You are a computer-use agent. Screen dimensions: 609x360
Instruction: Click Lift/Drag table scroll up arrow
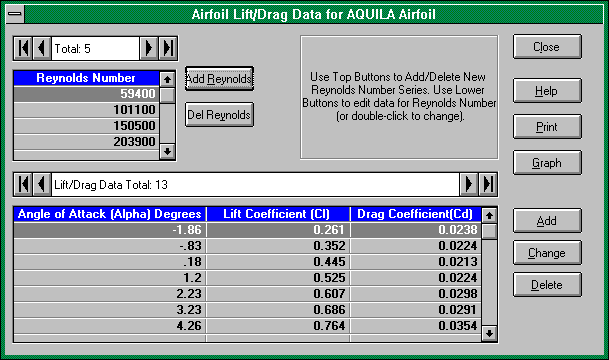click(489, 215)
